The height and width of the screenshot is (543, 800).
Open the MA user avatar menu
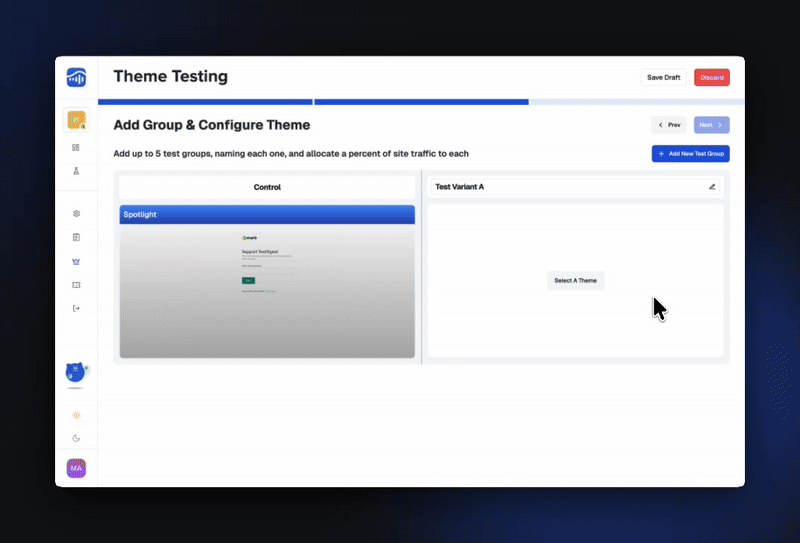click(76, 468)
